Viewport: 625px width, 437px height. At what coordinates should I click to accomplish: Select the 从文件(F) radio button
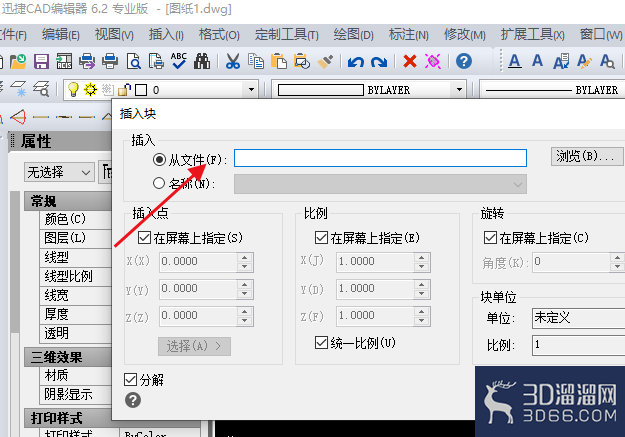click(159, 159)
